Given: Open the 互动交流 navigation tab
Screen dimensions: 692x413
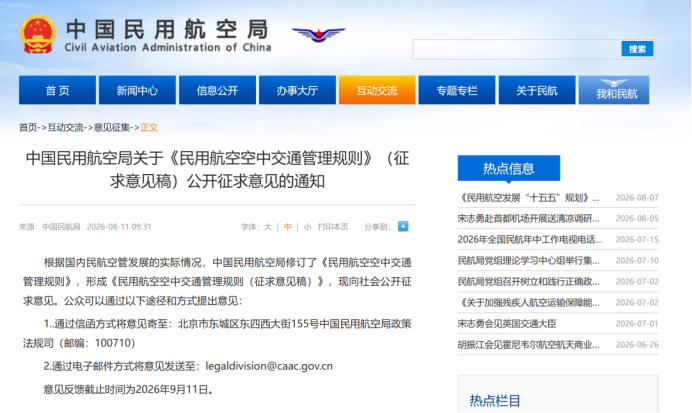Looking at the screenshot, I should pos(377,90).
